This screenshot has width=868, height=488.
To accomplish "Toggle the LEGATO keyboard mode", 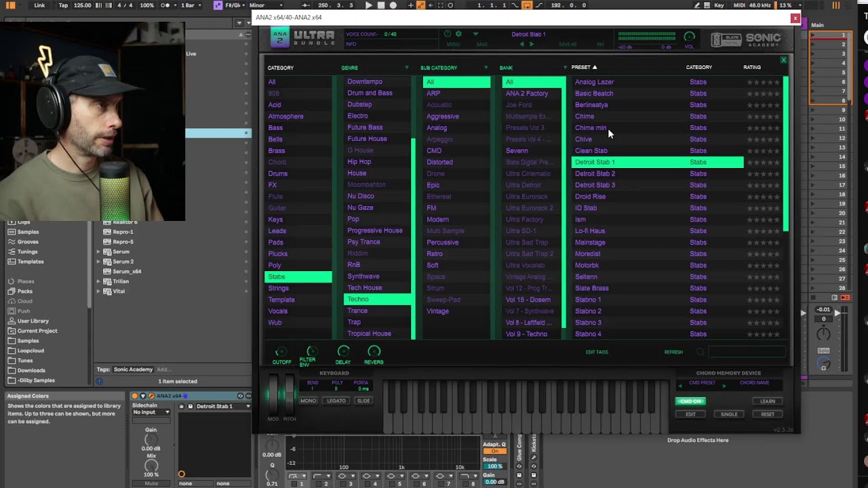I will pos(336,401).
